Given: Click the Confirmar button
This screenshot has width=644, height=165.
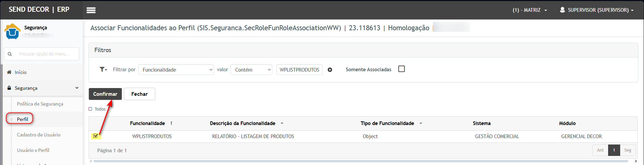Looking at the screenshot, I should pos(105,94).
